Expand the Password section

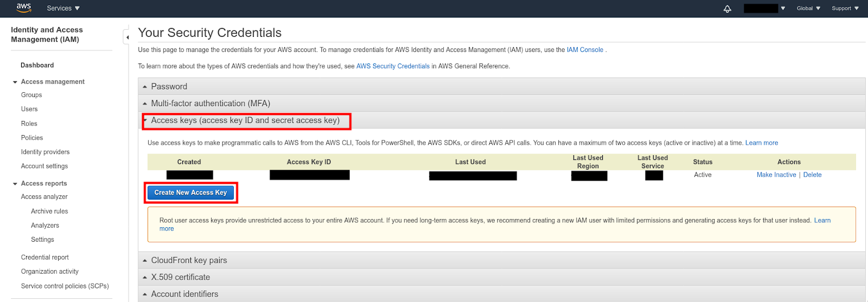tap(501, 86)
